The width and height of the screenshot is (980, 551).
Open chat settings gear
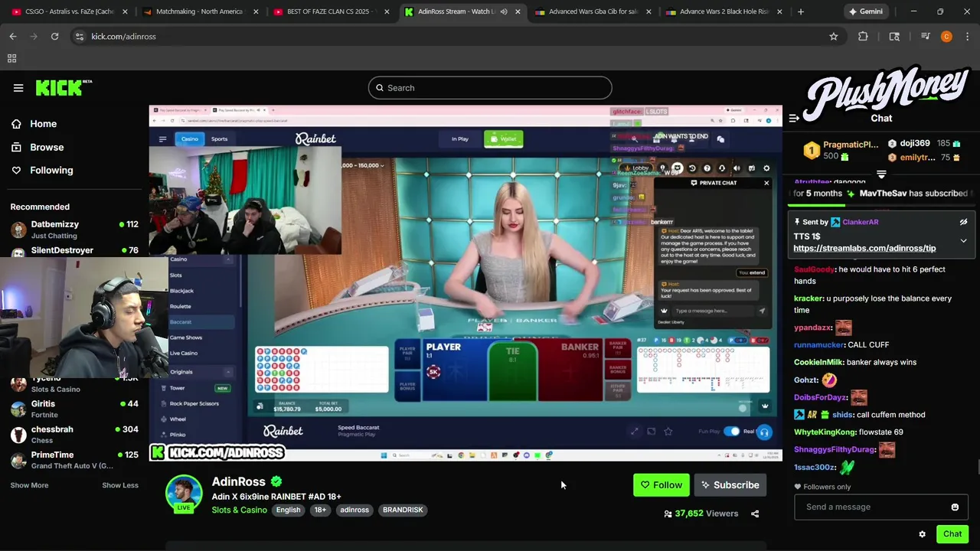[922, 534]
